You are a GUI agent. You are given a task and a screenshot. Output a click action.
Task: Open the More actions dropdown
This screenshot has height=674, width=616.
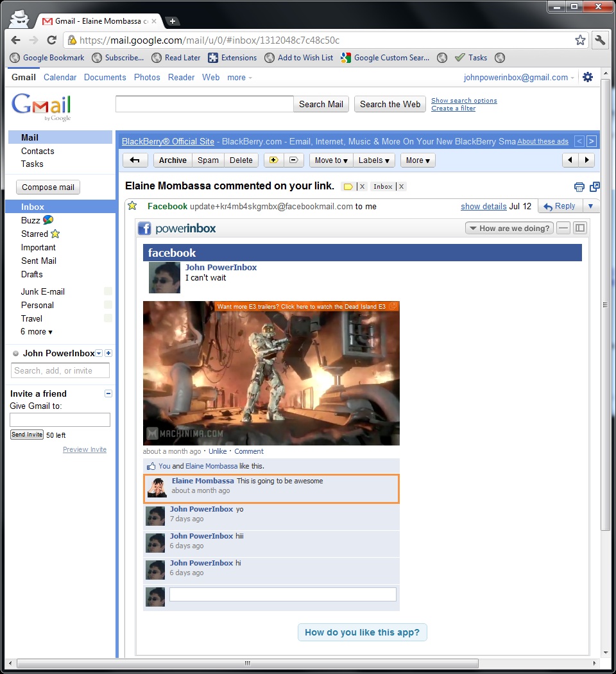tap(418, 160)
